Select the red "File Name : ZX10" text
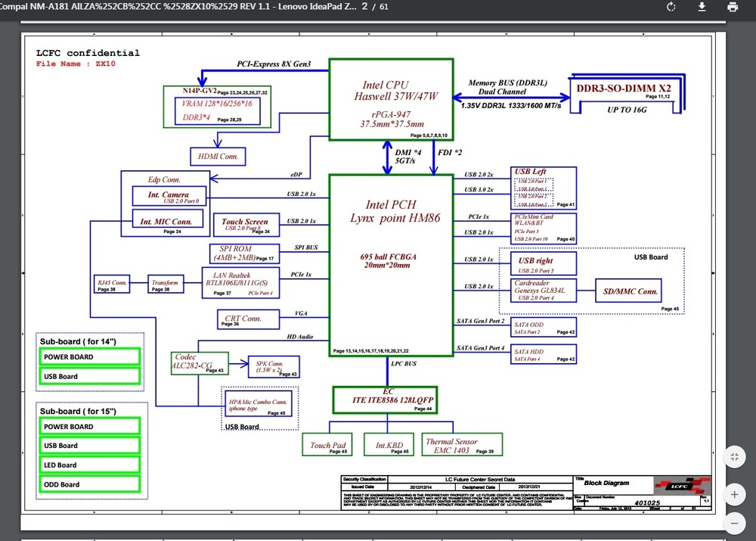The height and width of the screenshot is (541, 756). pos(76,64)
